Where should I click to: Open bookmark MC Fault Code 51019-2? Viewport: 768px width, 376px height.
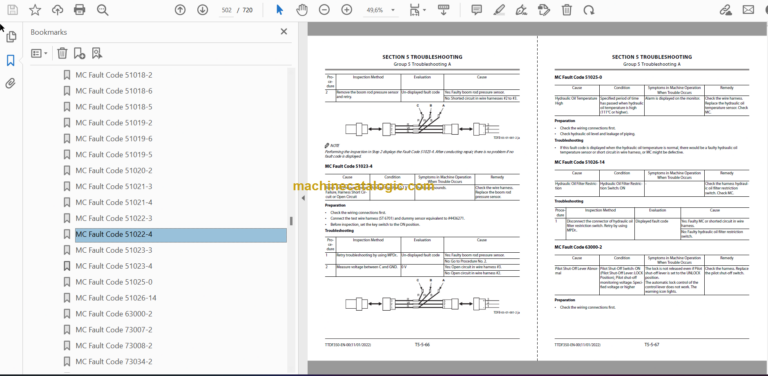coord(114,123)
